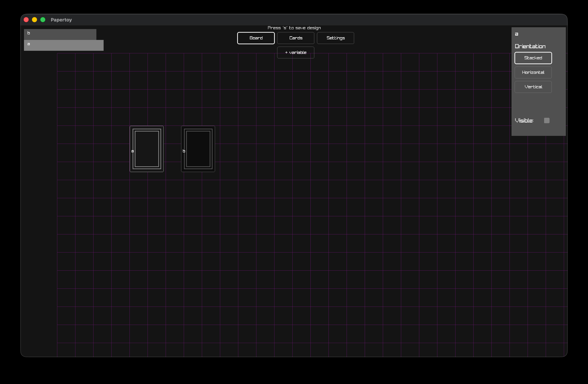Go to the Settings tab

tap(335, 38)
